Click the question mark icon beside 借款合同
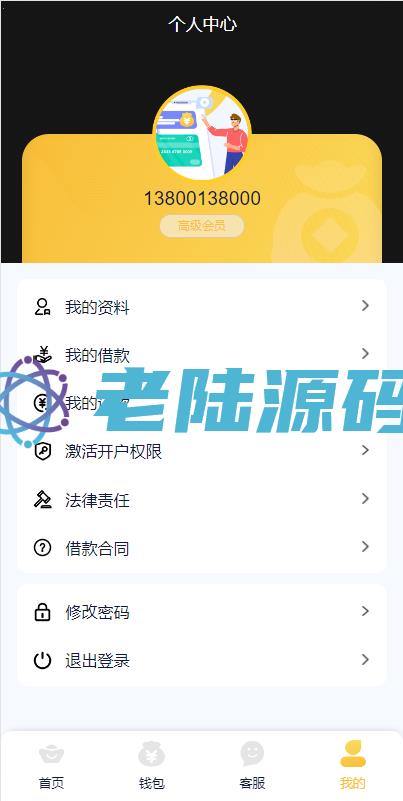The height and width of the screenshot is (801, 403). (x=42, y=548)
